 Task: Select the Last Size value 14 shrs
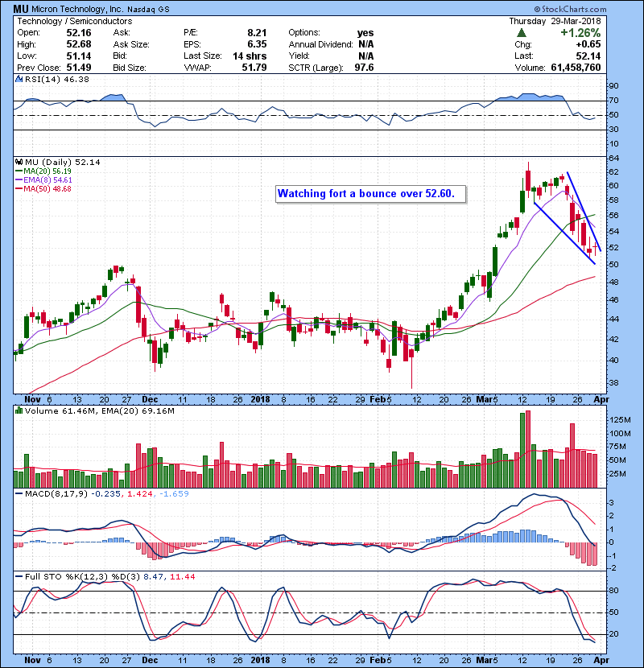pyautogui.click(x=250, y=56)
